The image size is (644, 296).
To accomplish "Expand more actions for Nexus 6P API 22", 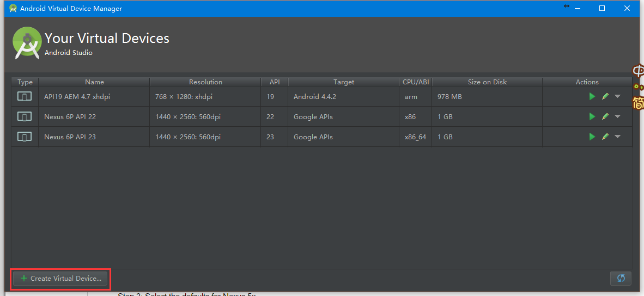I will 617,116.
